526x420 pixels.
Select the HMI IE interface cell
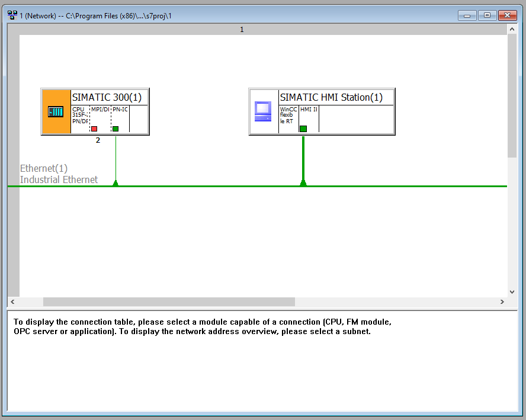pos(309,118)
